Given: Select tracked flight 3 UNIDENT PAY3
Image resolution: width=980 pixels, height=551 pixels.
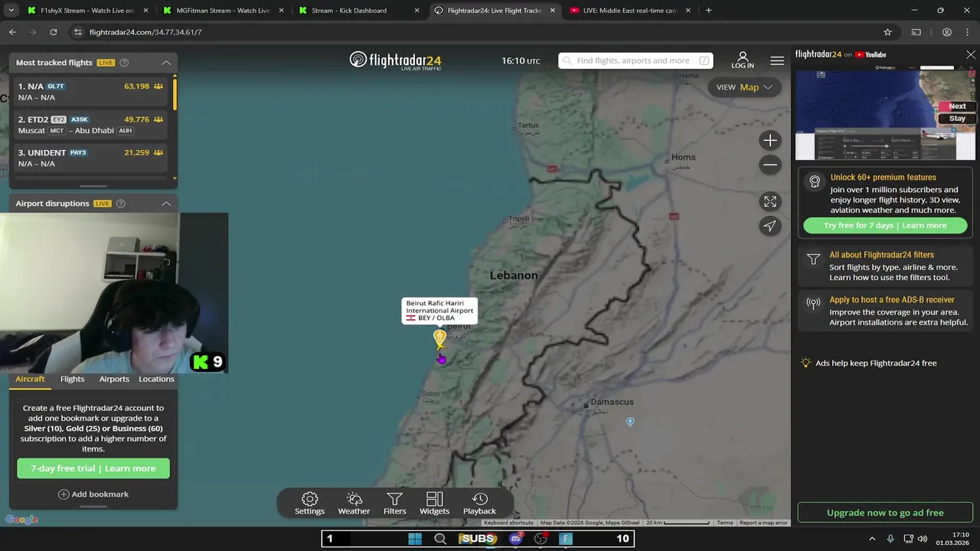Looking at the screenshot, I should pos(90,158).
